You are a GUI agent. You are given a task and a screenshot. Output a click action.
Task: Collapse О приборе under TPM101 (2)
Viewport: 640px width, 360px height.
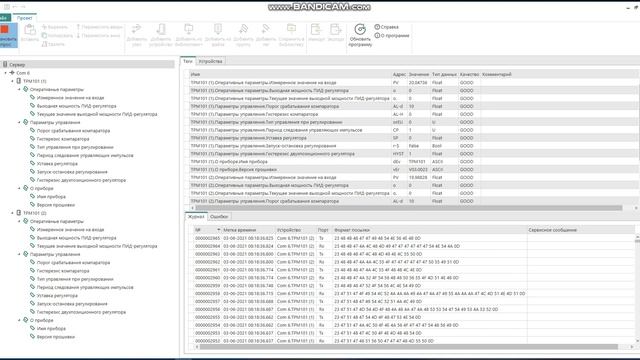click(19, 320)
